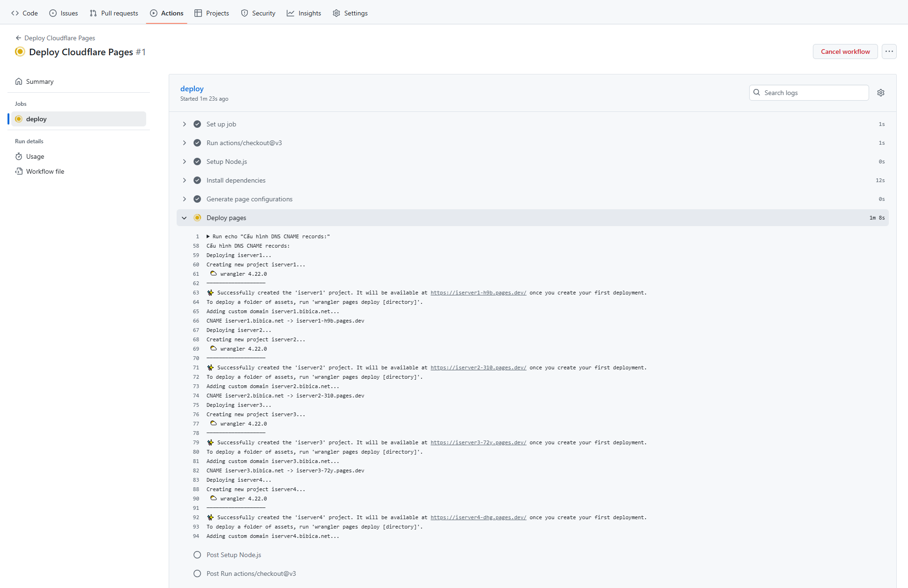Click log line number 63
The image size is (908, 588).
click(196, 293)
